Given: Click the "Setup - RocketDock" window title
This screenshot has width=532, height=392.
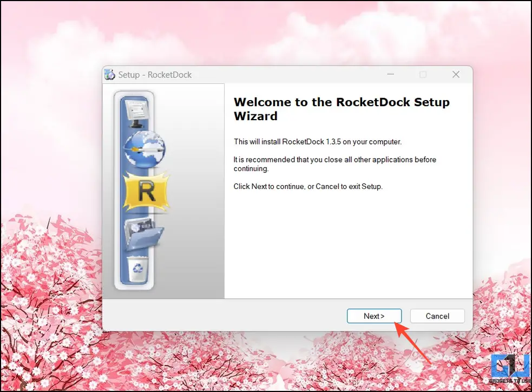Looking at the screenshot, I should 155,75.
